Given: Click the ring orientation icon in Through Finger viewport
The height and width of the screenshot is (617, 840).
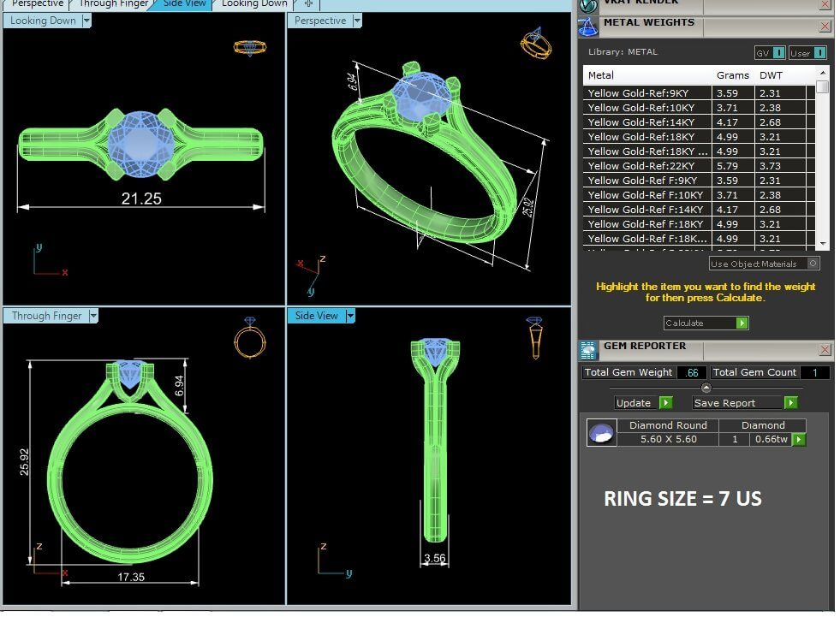Looking at the screenshot, I should [250, 338].
